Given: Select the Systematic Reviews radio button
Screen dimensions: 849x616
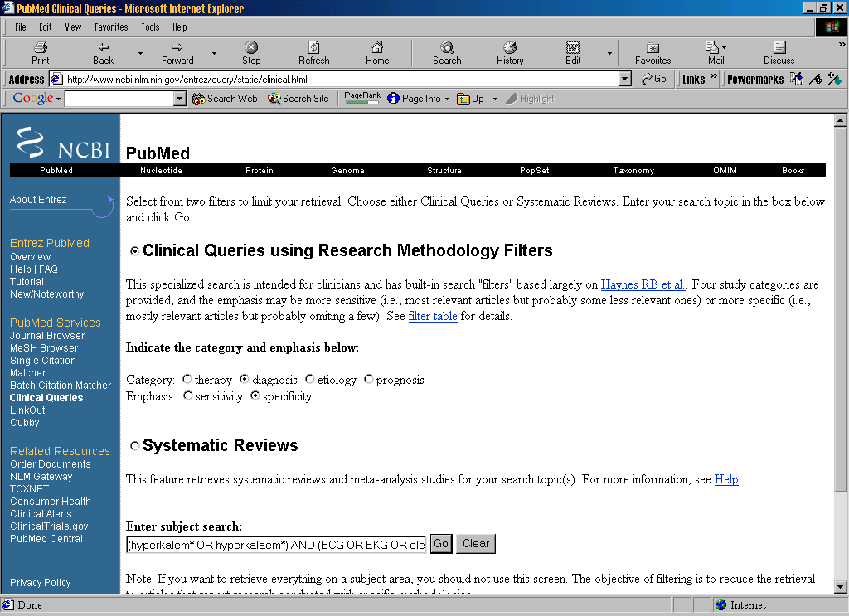Looking at the screenshot, I should point(135,446).
